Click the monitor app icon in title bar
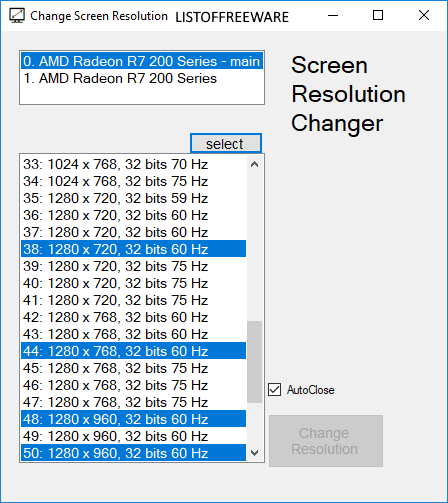The width and height of the screenshot is (448, 503). click(x=17, y=15)
